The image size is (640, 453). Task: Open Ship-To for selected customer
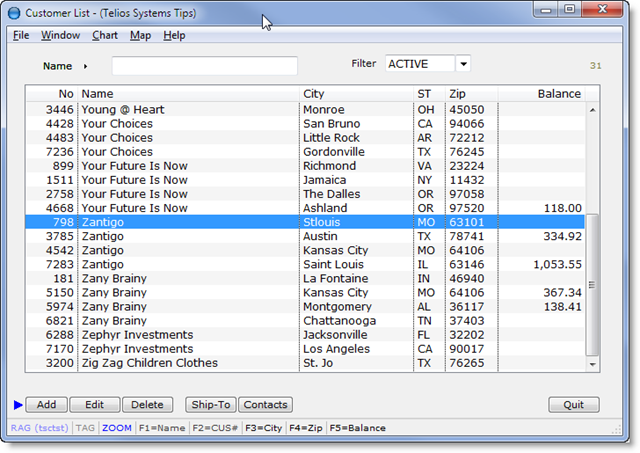point(210,405)
